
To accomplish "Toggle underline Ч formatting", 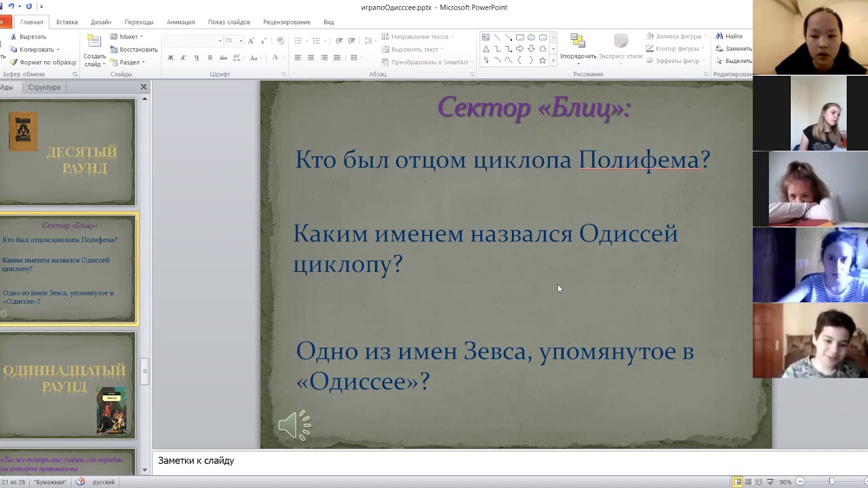I will (197, 58).
